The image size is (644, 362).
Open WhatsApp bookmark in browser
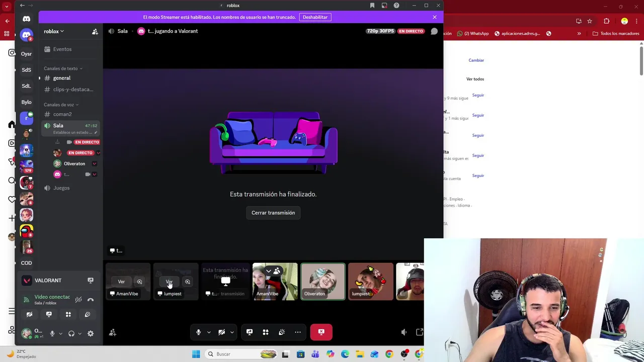[472, 34]
